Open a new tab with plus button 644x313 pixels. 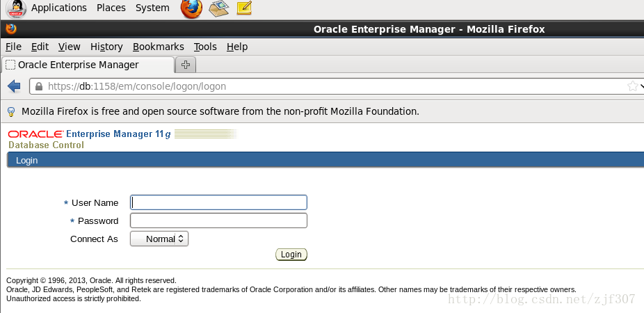[x=186, y=65]
